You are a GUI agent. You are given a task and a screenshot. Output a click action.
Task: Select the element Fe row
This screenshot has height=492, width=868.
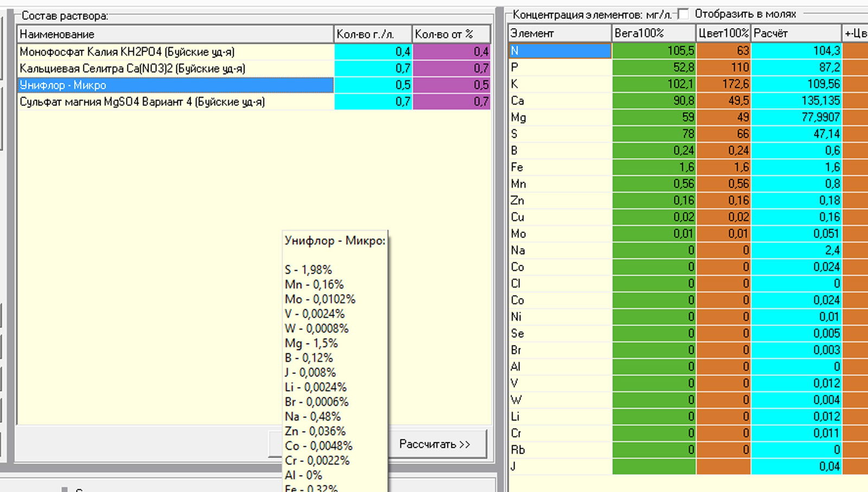click(x=560, y=167)
